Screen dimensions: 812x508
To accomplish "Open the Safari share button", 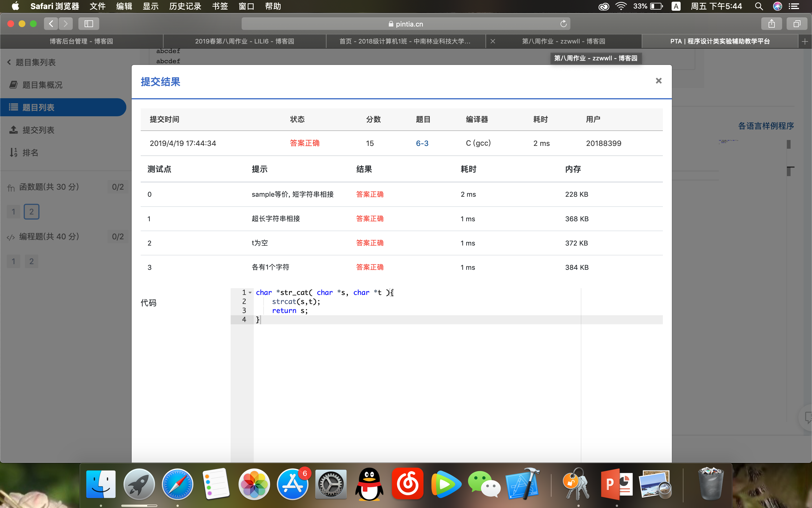I will point(771,23).
